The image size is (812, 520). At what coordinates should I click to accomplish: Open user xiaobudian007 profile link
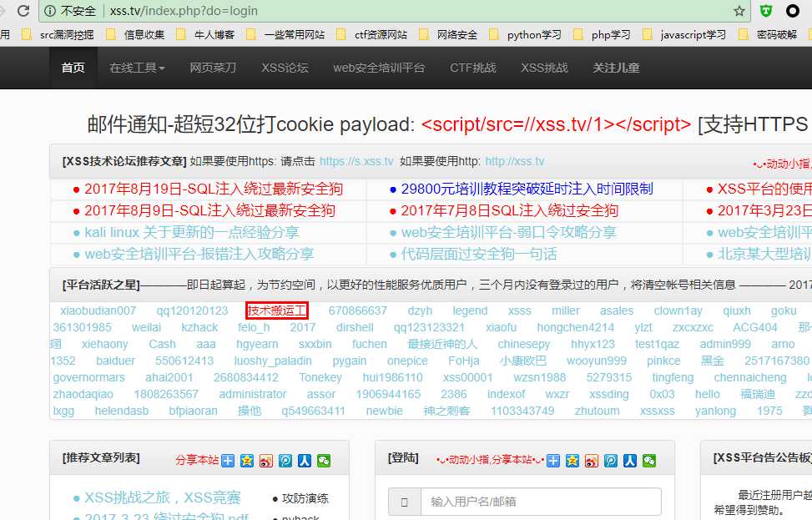click(x=98, y=310)
